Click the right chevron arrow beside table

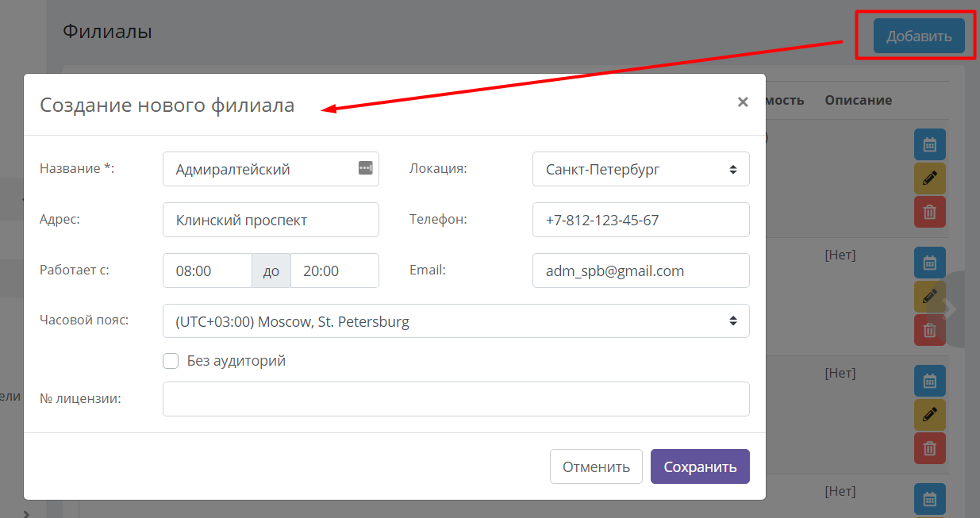coord(949,308)
